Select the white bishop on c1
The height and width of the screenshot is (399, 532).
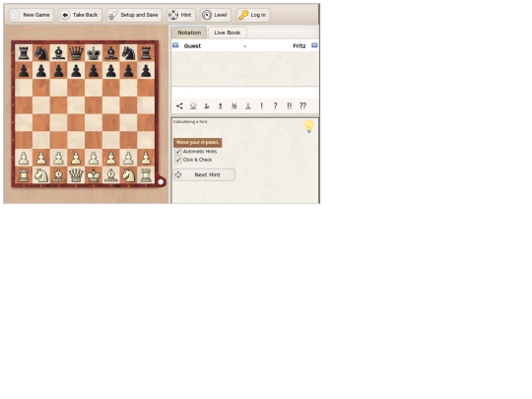point(59,175)
